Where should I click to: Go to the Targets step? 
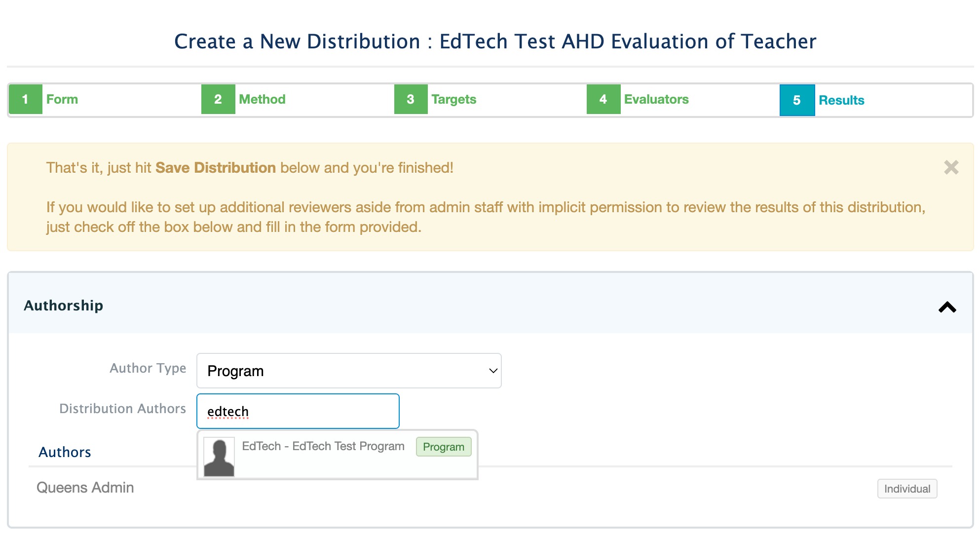453,99
